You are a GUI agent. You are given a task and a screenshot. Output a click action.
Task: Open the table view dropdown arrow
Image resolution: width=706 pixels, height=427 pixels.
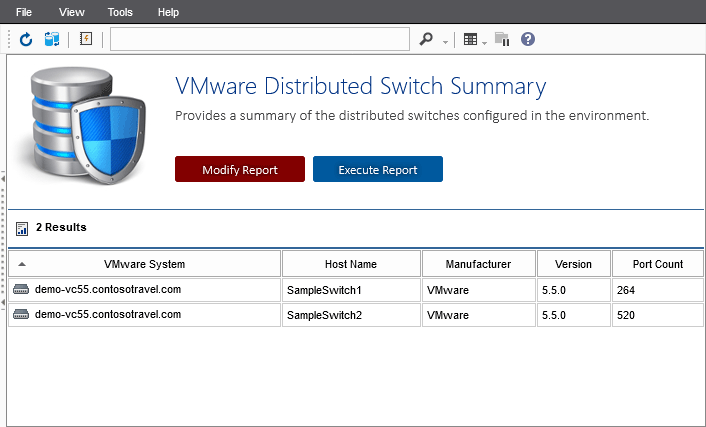[484, 43]
